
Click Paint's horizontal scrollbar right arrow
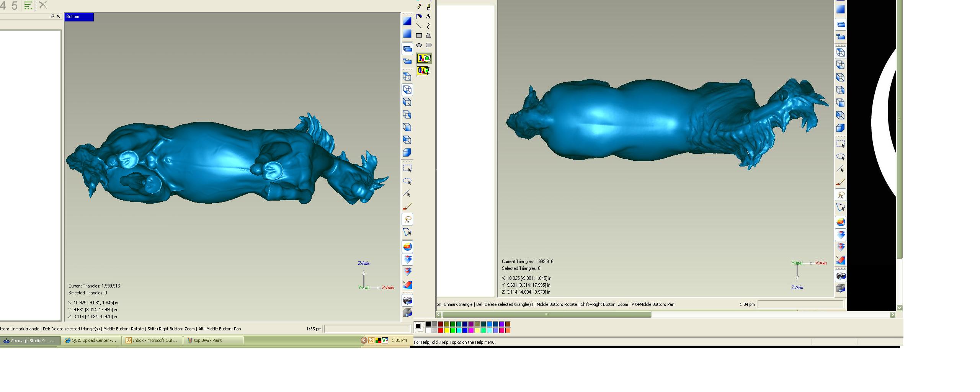[893, 315]
